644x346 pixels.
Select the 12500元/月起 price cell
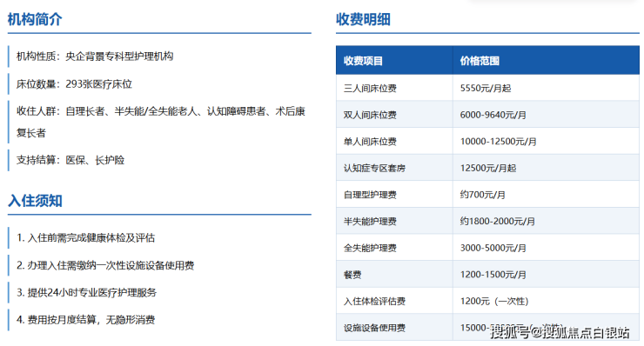point(546,168)
